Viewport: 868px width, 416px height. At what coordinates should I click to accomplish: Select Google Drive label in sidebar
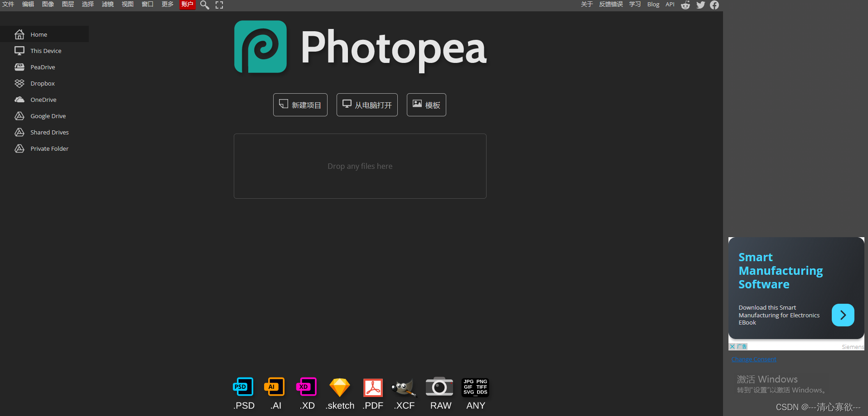[48, 116]
